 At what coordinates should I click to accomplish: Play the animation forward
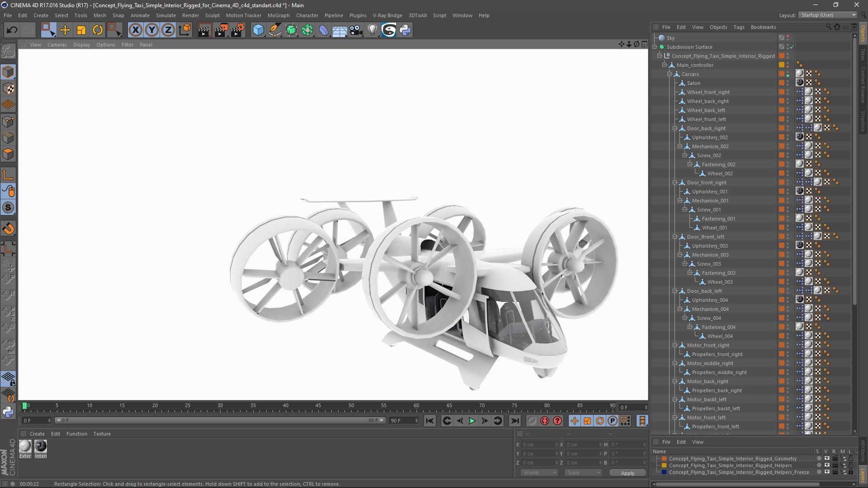click(472, 421)
